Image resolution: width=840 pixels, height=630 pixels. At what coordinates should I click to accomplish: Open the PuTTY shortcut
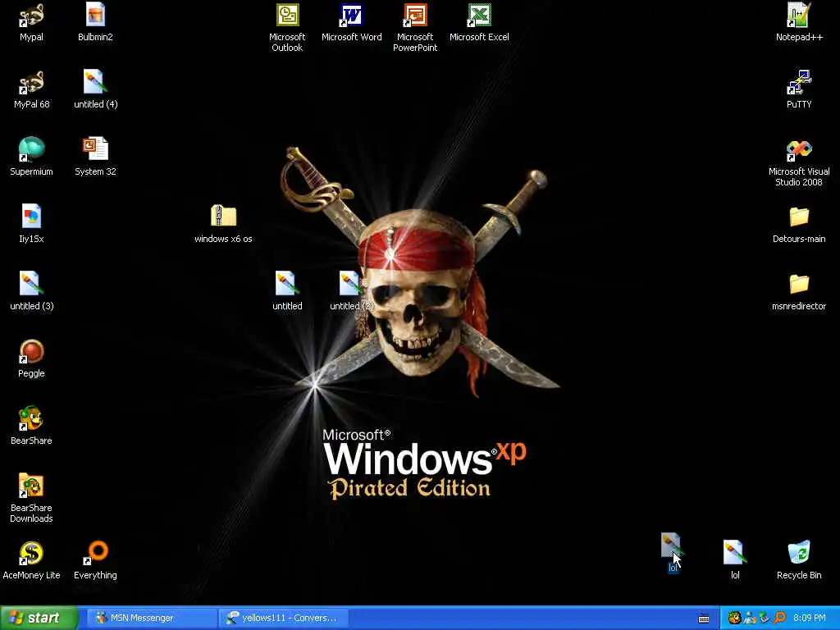point(799,89)
